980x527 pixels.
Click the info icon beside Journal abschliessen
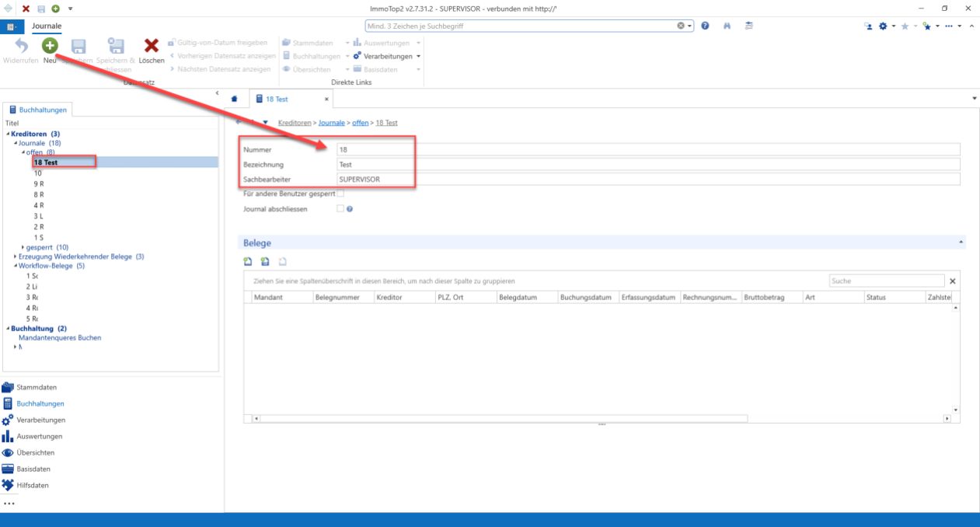point(350,208)
